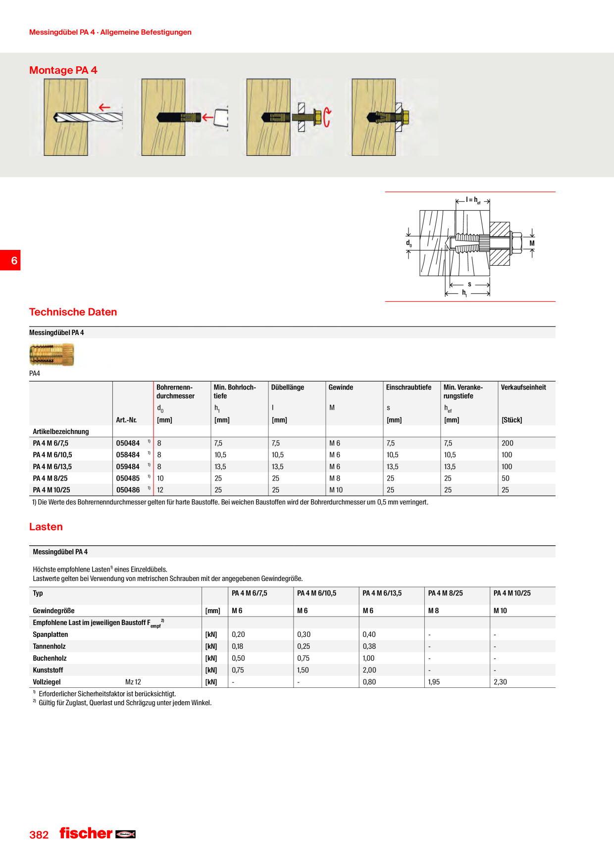Click article number 050486
Screen dimensions: 614x868
[x=128, y=490]
